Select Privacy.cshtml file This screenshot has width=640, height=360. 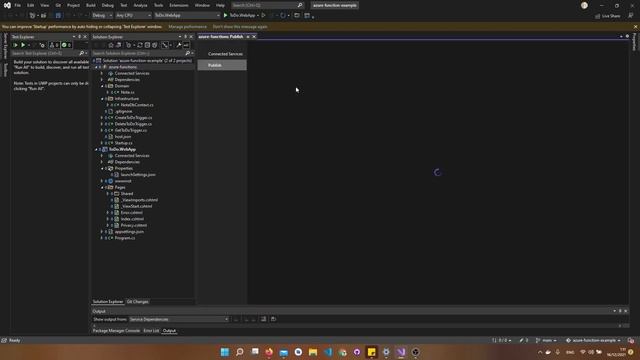(133, 225)
